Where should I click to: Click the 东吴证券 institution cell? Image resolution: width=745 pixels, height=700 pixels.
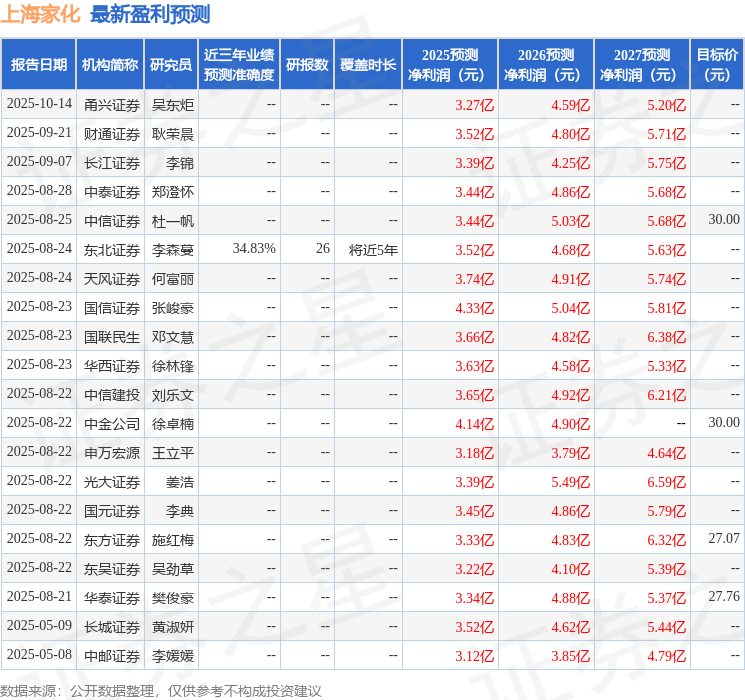(x=112, y=569)
